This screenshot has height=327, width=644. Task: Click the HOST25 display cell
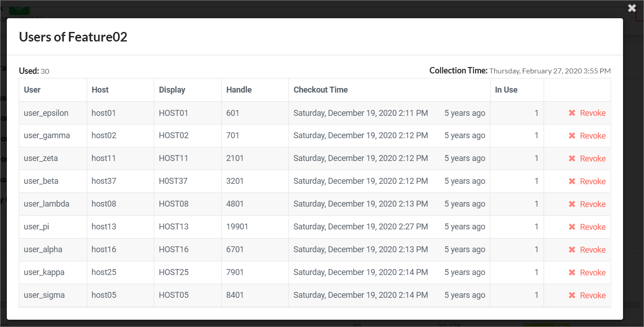[188, 273]
